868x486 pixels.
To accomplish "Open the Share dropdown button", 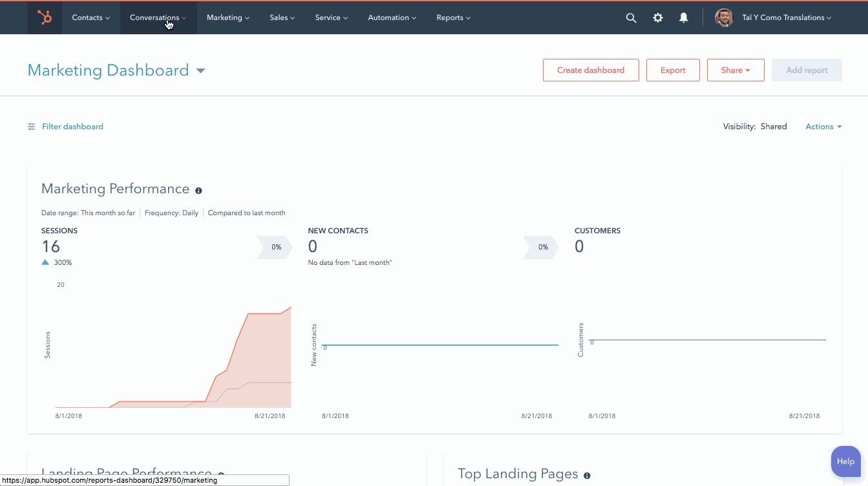I will (736, 70).
